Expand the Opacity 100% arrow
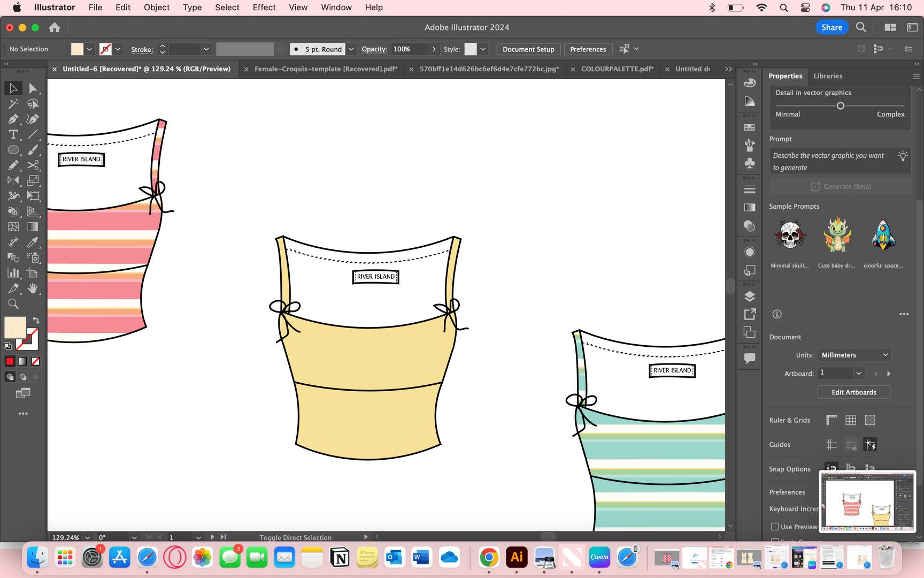Screen dimensions: 924x578 coord(434,49)
